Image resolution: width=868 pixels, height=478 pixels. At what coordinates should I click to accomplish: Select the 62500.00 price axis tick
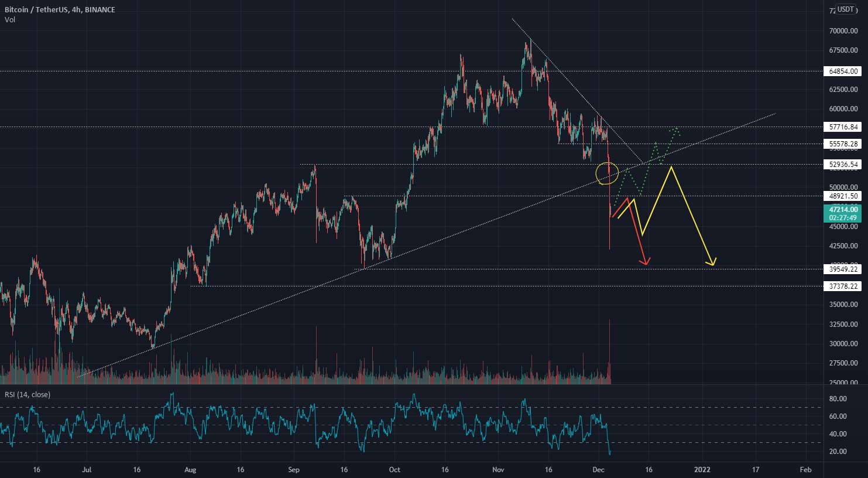tap(843, 90)
